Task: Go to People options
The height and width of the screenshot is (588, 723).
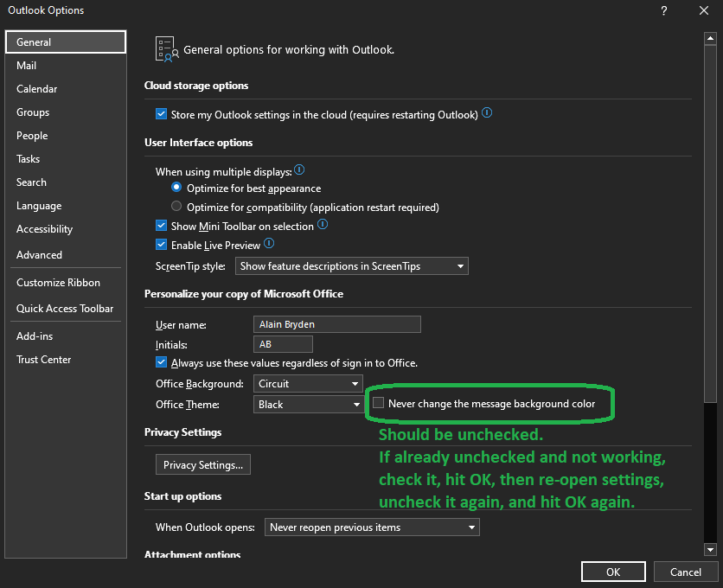Action: (66, 136)
